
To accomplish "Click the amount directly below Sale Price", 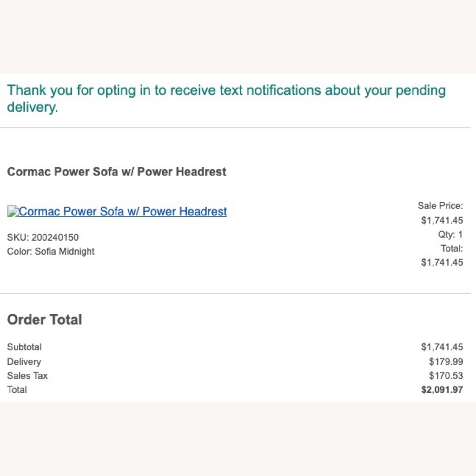I will 442,220.
